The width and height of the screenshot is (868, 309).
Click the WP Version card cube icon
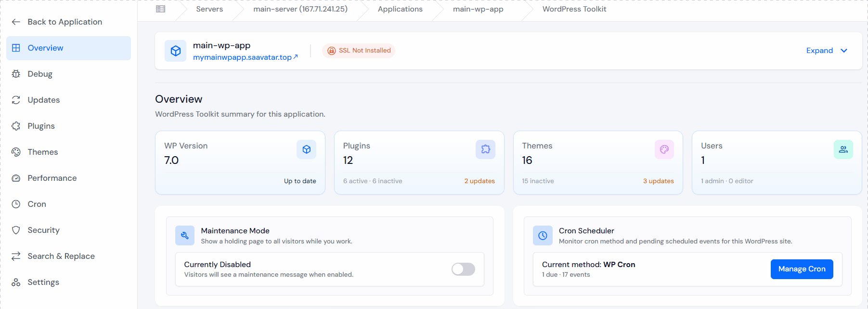pos(307,149)
